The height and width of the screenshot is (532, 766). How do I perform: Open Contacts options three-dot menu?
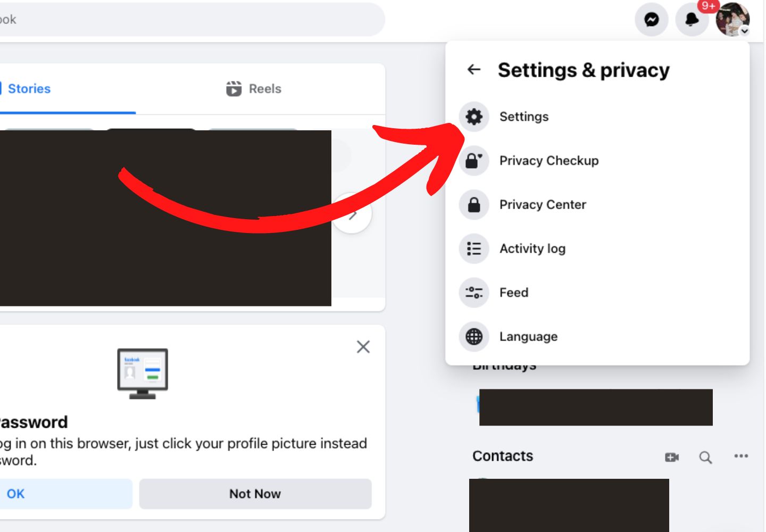click(x=741, y=456)
